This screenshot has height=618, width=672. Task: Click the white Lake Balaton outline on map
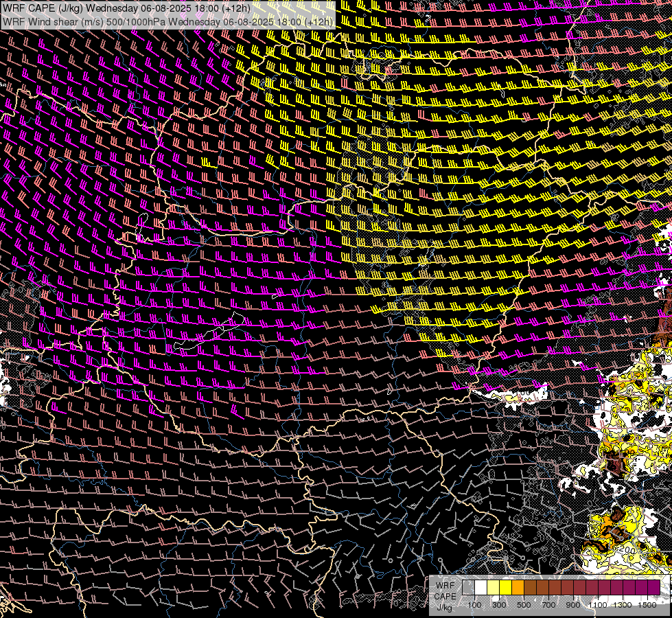click(209, 332)
